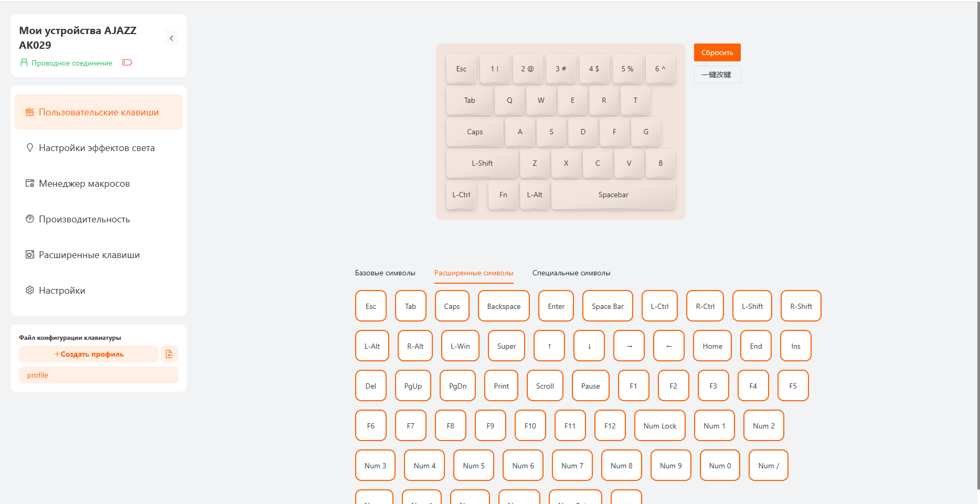
Task: Click the custom keys icon
Action: point(30,112)
